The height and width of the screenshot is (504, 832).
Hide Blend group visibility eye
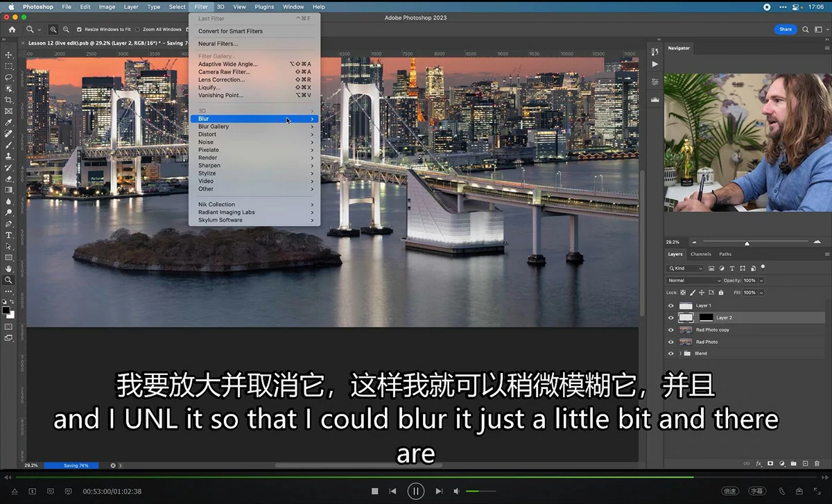tap(670, 354)
